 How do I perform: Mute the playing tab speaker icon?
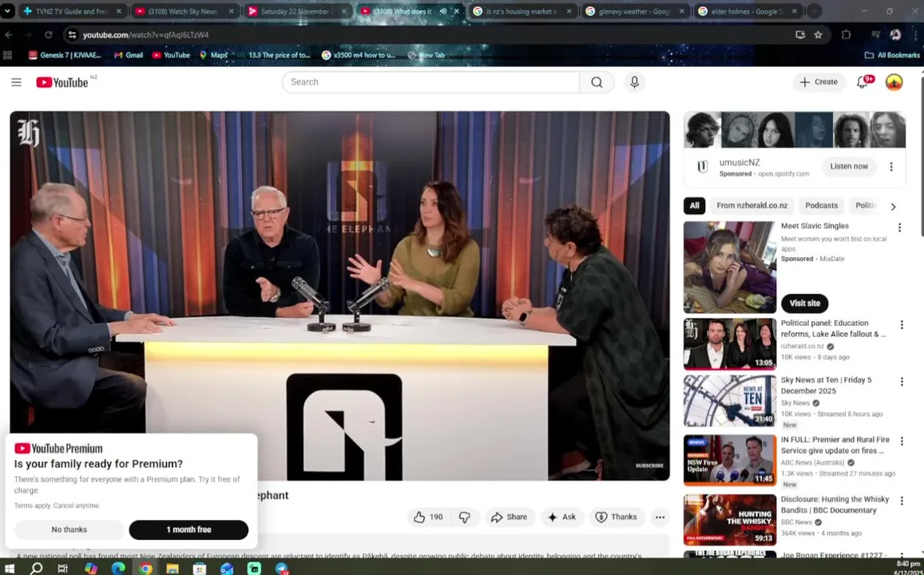443,11
